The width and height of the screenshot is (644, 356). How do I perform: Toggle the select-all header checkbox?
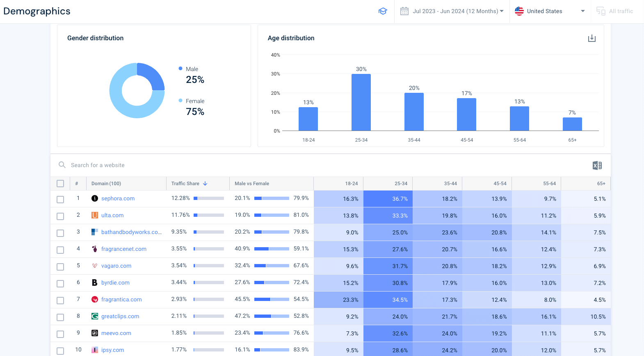pos(60,184)
